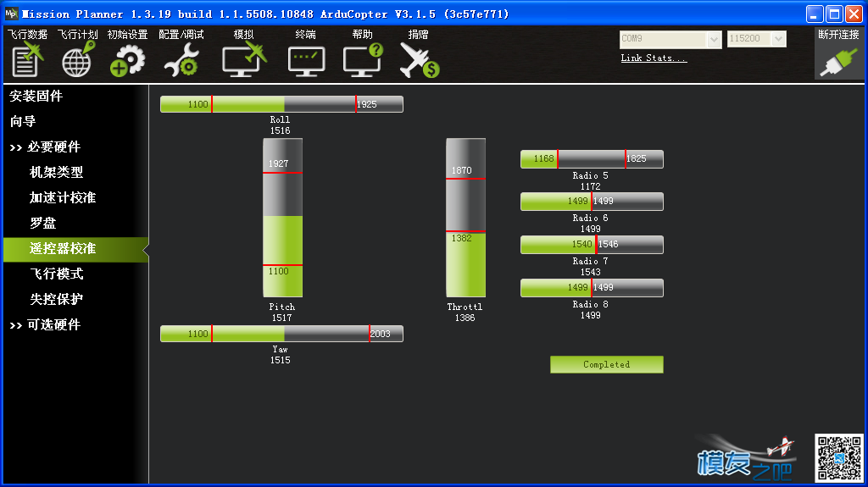Click the Pitch value 1517

coord(281,318)
